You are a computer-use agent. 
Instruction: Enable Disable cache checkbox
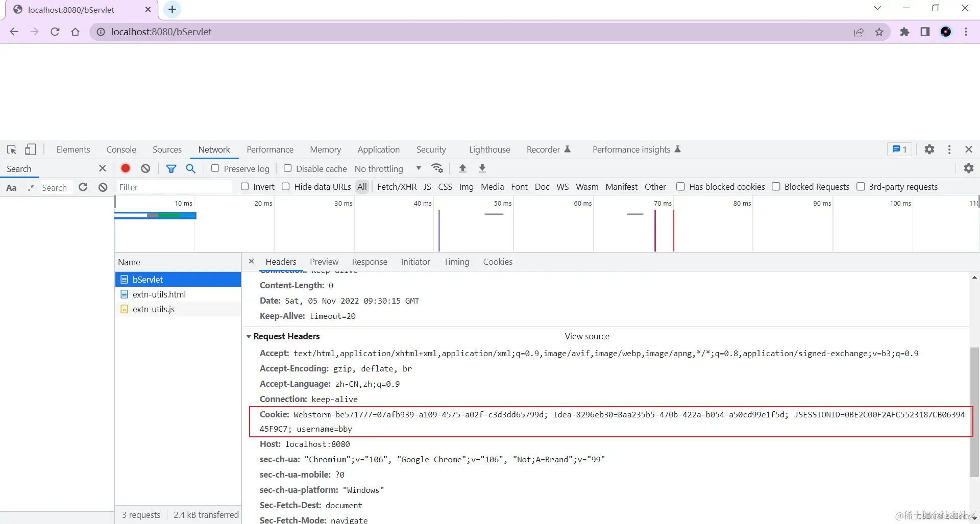point(288,168)
